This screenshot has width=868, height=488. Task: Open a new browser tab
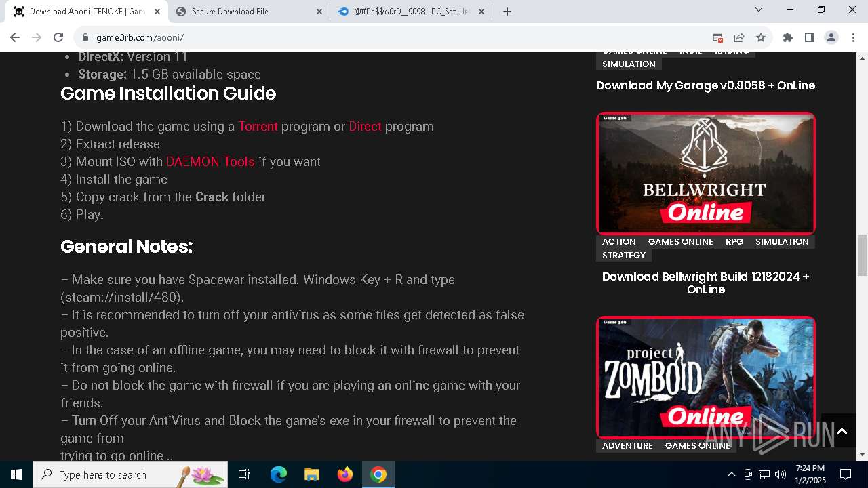pyautogui.click(x=507, y=11)
